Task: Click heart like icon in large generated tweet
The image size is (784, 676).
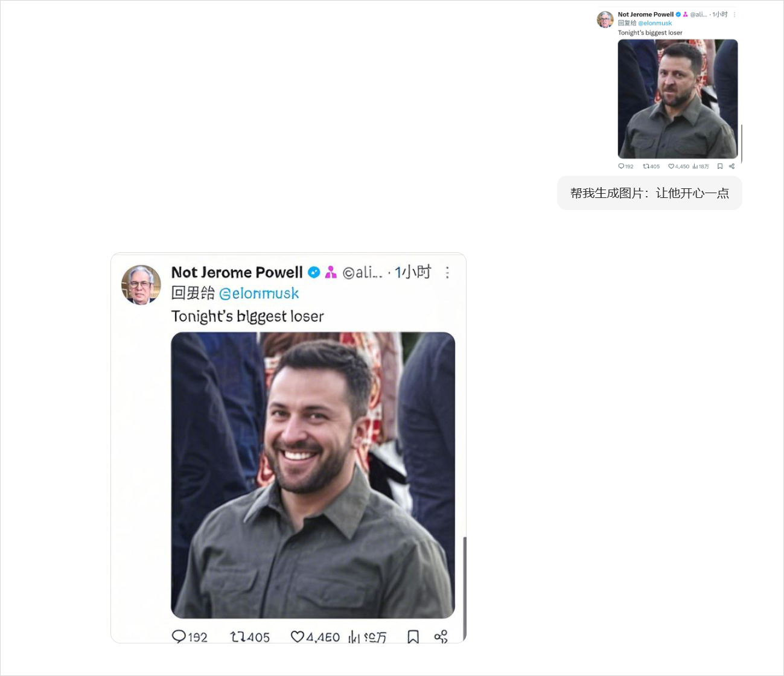Action: 298,636
